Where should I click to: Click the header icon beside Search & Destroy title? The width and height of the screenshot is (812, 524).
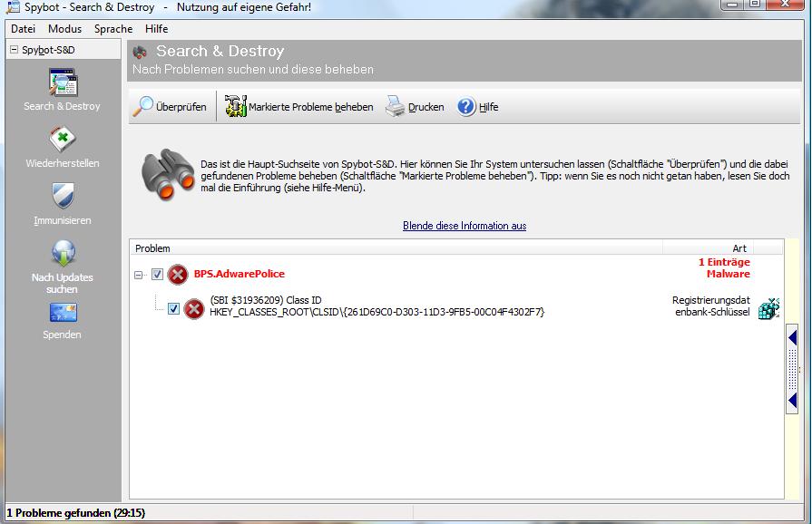pos(140,52)
